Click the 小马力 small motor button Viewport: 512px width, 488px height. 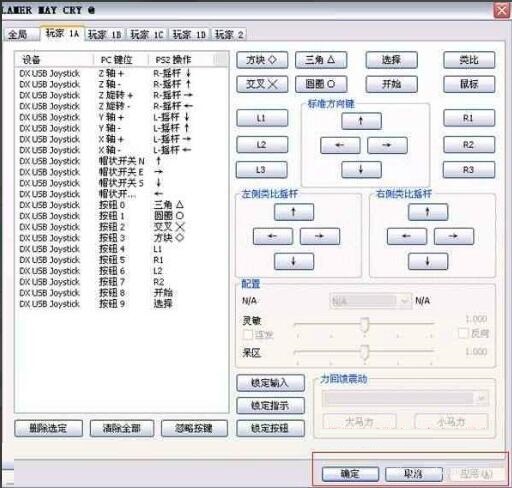(451, 422)
